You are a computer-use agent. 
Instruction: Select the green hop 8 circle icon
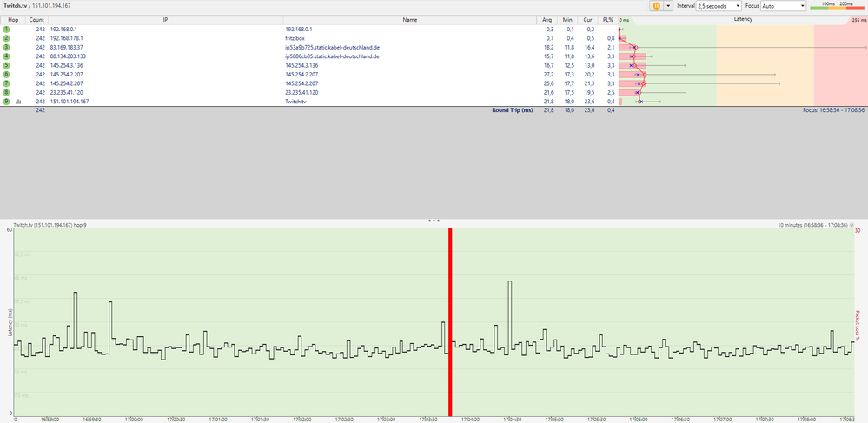(6, 92)
